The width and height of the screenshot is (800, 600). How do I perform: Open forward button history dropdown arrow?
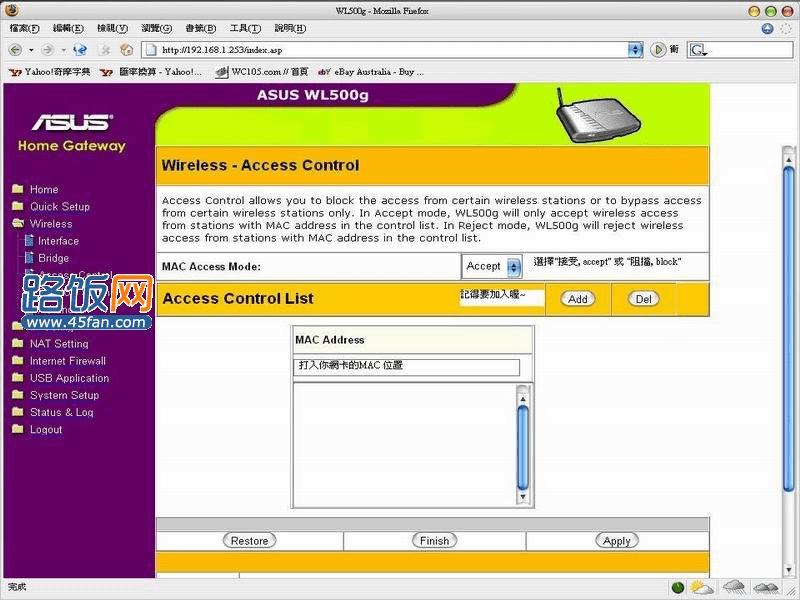tap(63, 50)
